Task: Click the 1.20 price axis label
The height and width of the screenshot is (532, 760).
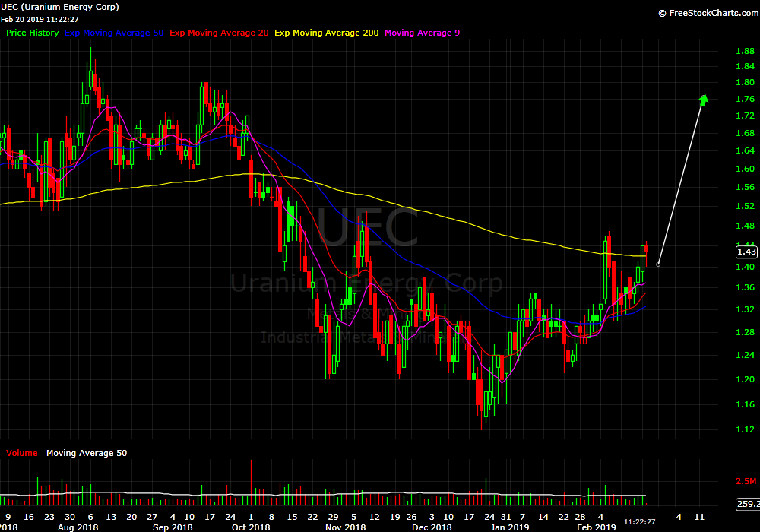Action: coord(745,379)
